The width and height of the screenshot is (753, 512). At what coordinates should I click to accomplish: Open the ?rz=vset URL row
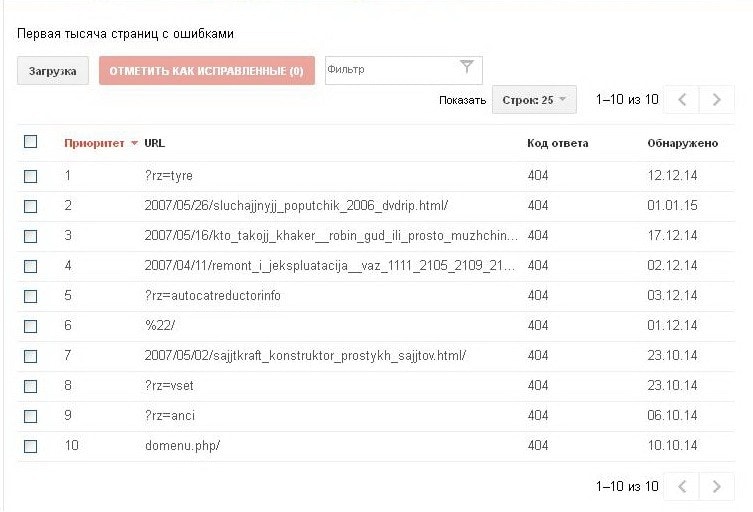(x=169, y=386)
